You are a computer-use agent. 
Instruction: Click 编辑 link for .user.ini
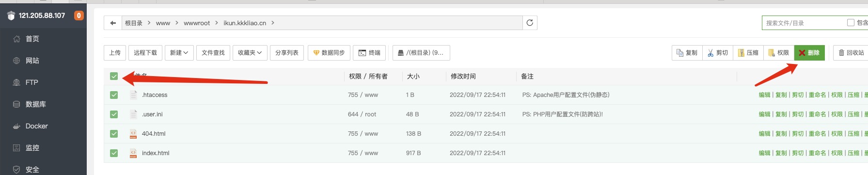pos(765,114)
